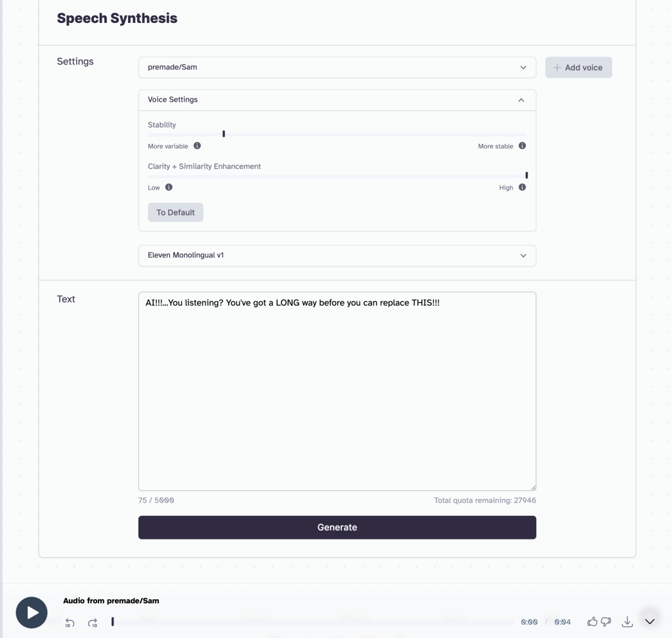
Task: Click the info icon next to More stable
Action: 522,146
